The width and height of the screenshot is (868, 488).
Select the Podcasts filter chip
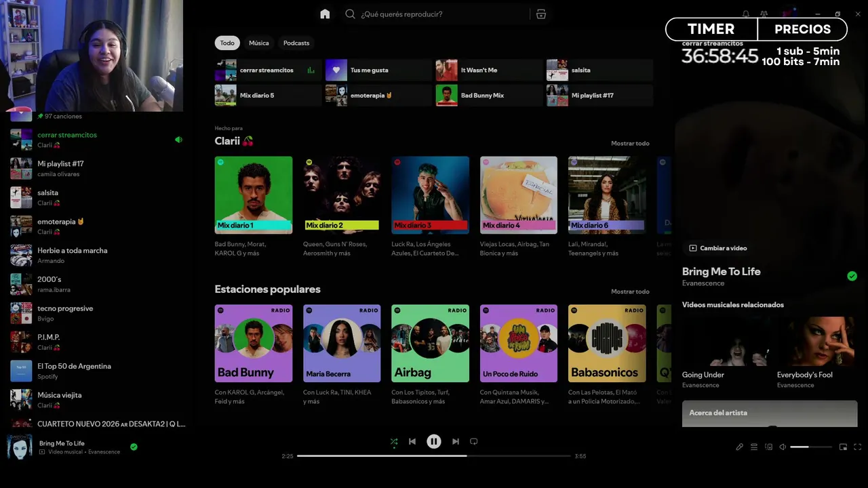(x=296, y=43)
